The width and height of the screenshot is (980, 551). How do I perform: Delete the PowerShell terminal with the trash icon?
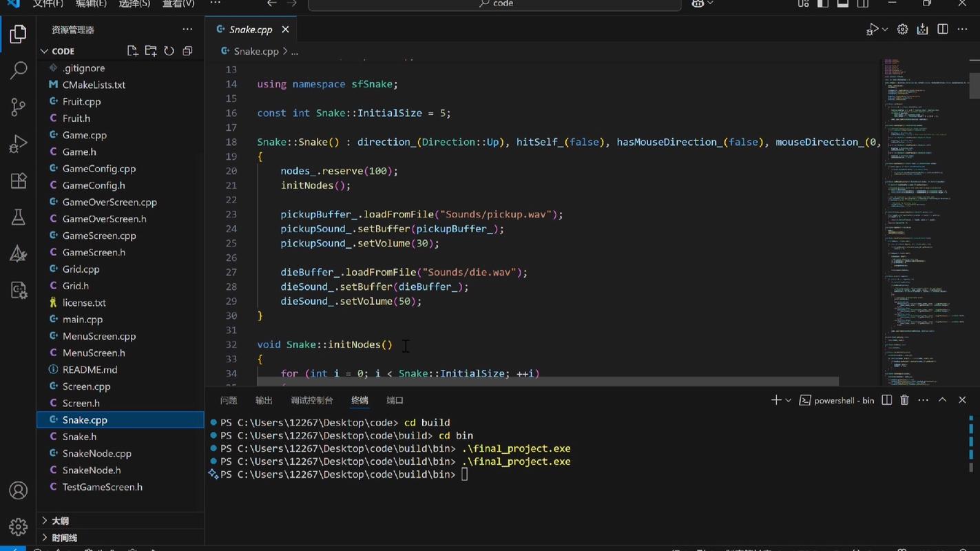coord(905,400)
